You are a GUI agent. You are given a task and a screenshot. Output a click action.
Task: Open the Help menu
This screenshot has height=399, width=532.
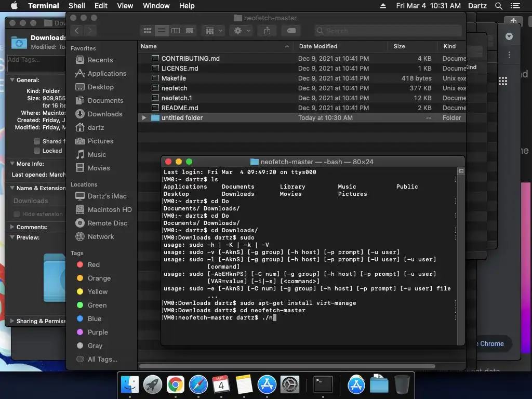(x=187, y=6)
